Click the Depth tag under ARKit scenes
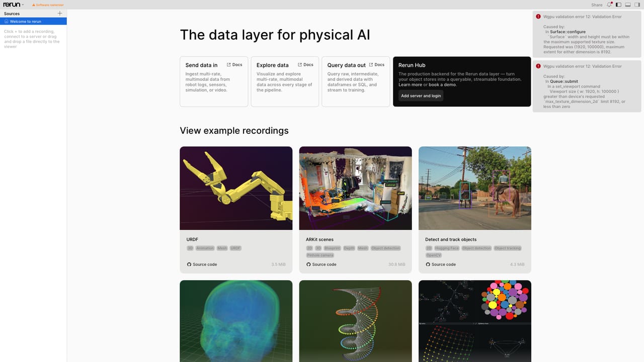The height and width of the screenshot is (362, 644). [349, 248]
